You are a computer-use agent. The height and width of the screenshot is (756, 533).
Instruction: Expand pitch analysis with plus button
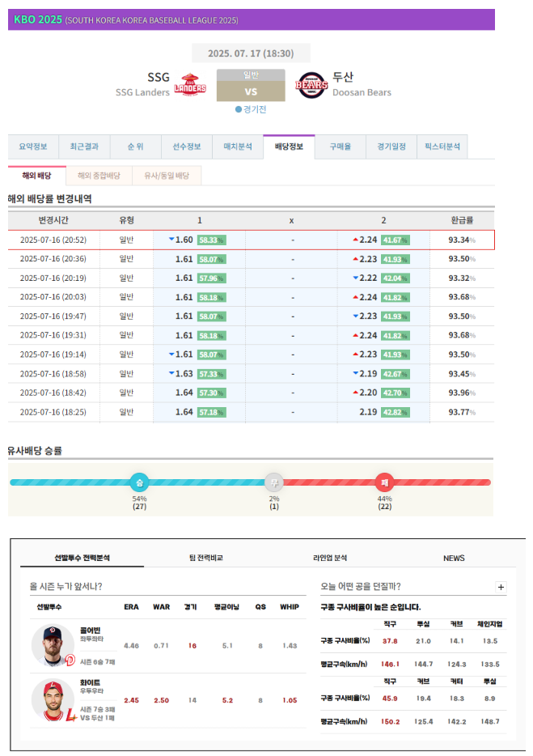[x=501, y=587]
